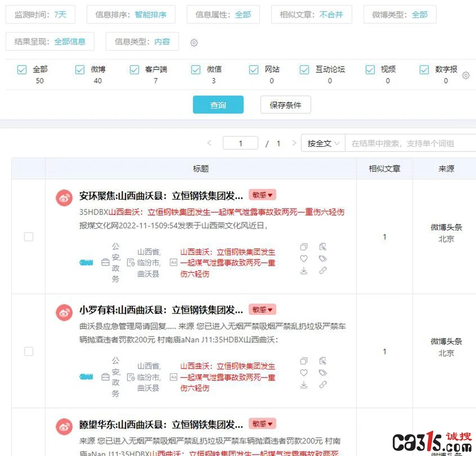Open 敏感 tag dropdown on 小罗有料 post
Screen dimensions: 476x456
click(262, 310)
